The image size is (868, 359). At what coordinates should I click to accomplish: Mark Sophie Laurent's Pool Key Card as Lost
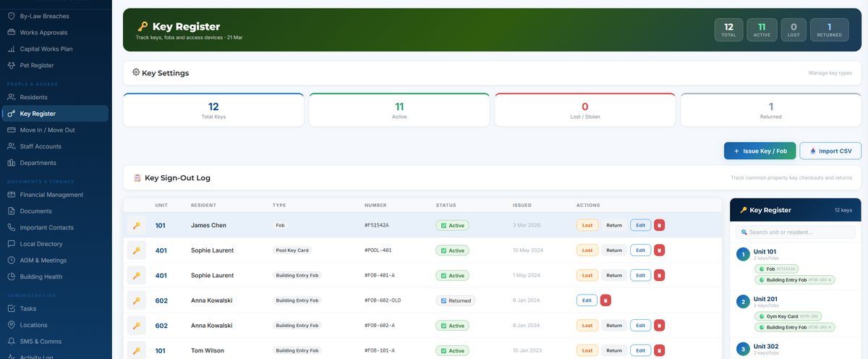pyautogui.click(x=587, y=250)
